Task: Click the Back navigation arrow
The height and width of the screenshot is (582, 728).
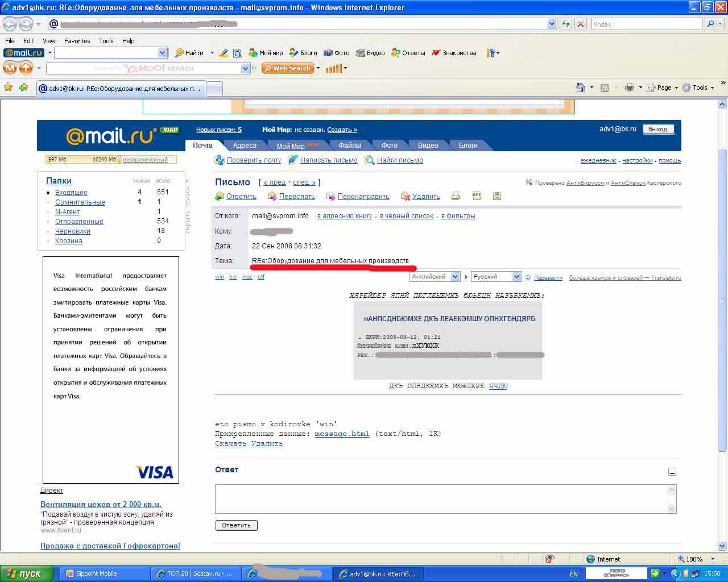Action: coord(10,24)
